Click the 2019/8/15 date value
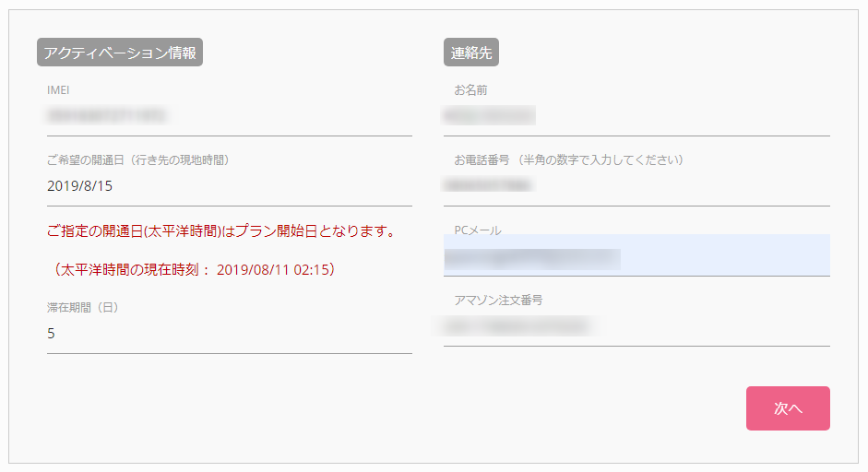The image size is (868, 472). tap(79, 186)
